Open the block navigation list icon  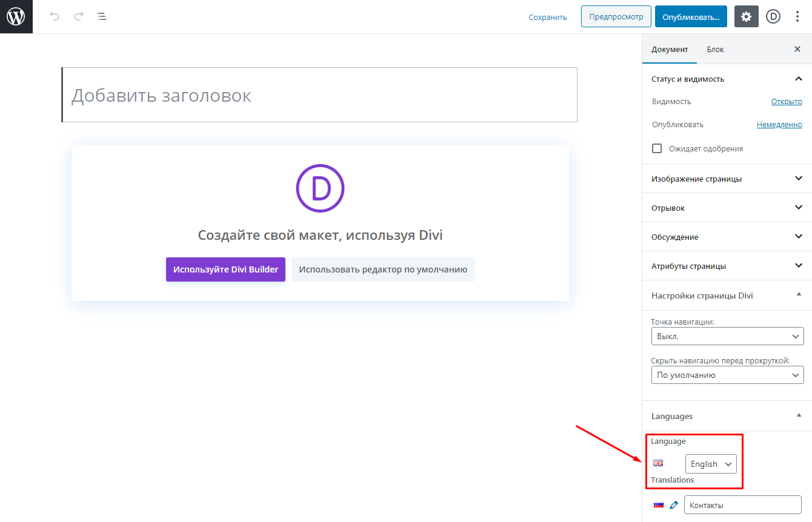pos(102,17)
